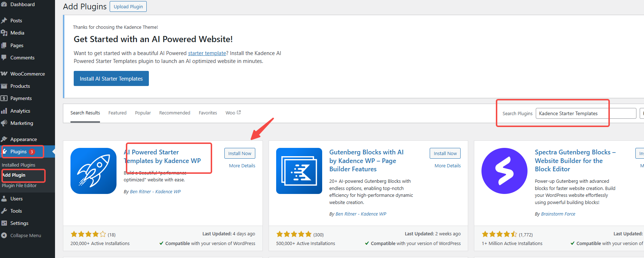Click the Analytics bar chart icon
644x258 pixels.
coord(4,111)
